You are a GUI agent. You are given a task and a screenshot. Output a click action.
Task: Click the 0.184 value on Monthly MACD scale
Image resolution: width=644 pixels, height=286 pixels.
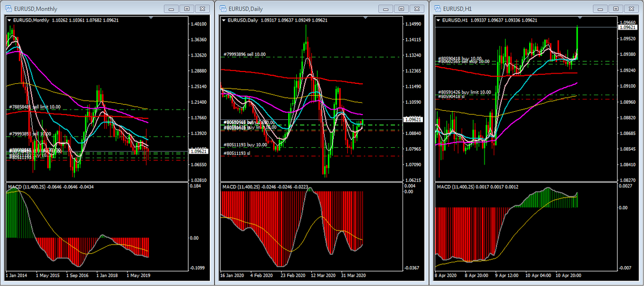coord(196,186)
